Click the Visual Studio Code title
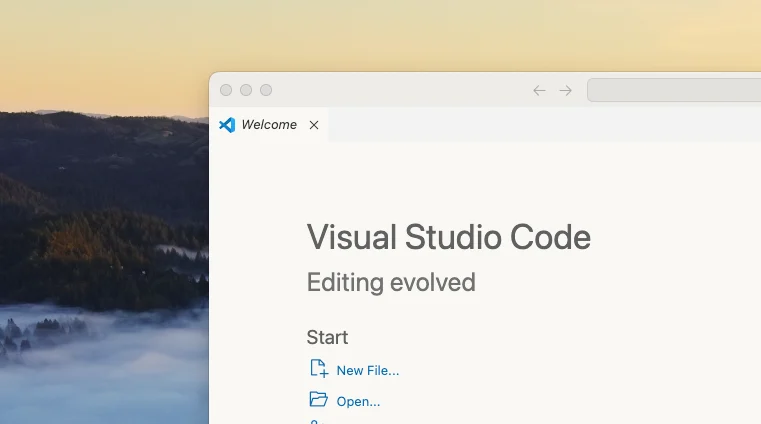 [448, 237]
